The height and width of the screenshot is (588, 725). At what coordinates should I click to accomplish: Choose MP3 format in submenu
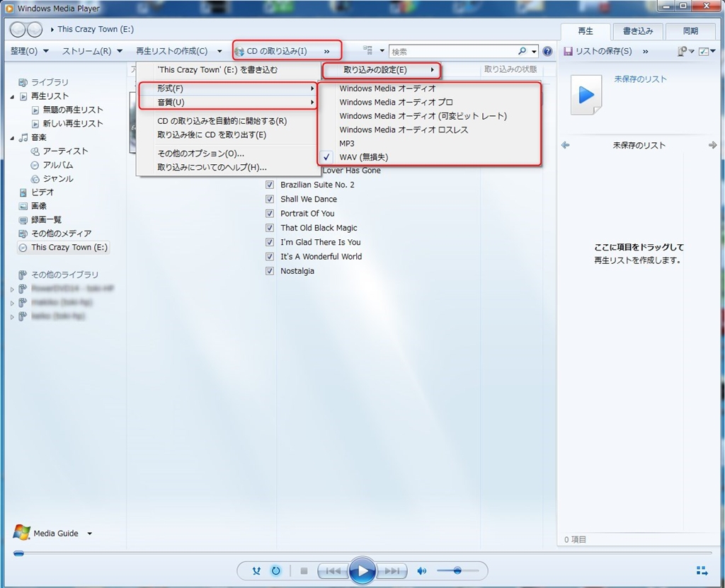coord(429,144)
